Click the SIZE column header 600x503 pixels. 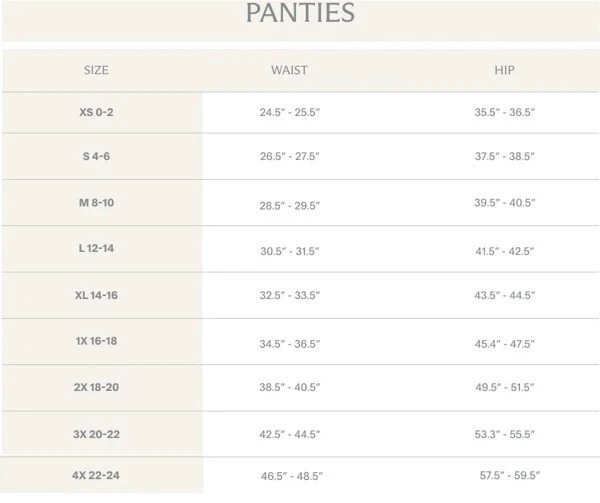96,71
